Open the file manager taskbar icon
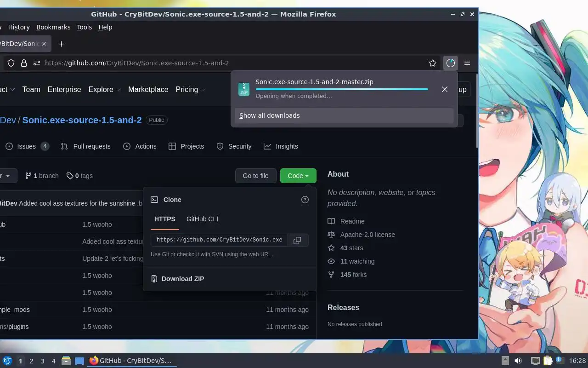This screenshot has width=588, height=368. click(66, 361)
